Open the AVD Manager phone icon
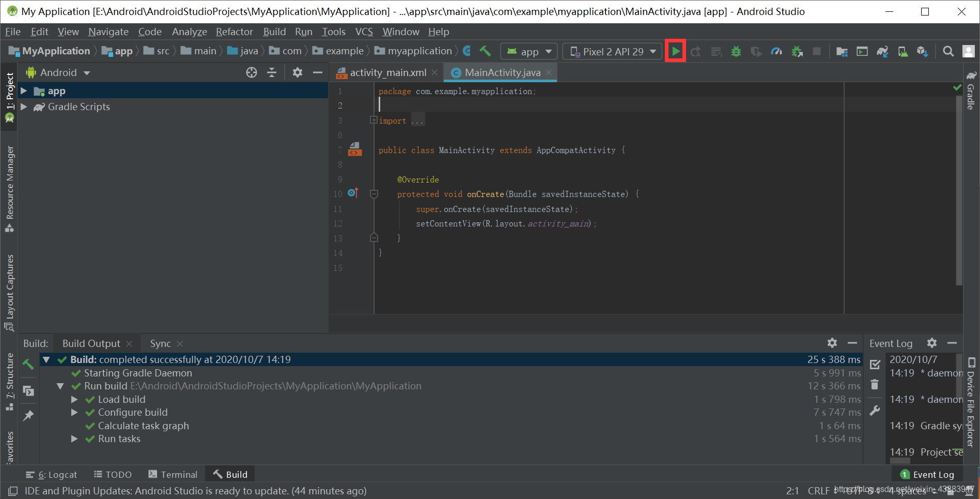The height and width of the screenshot is (499, 980). pyautogui.click(x=903, y=51)
